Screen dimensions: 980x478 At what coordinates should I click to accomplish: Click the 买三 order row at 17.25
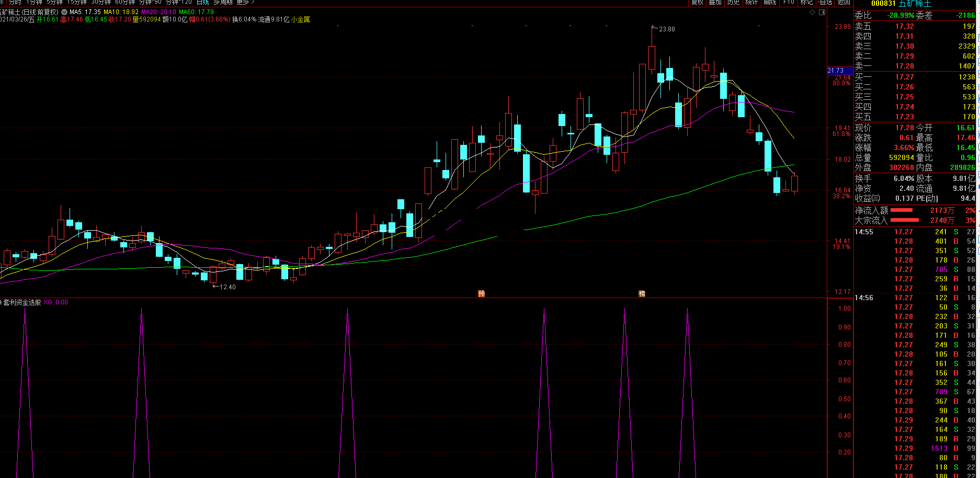[915, 97]
